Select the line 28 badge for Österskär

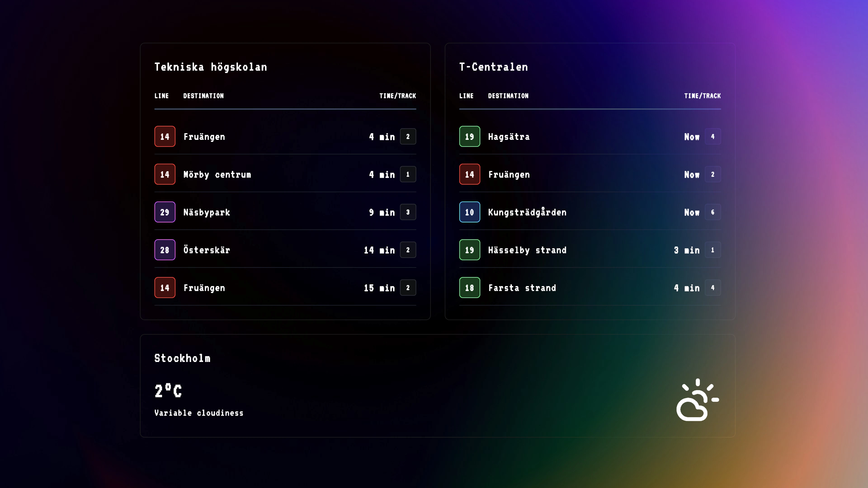[x=165, y=250]
